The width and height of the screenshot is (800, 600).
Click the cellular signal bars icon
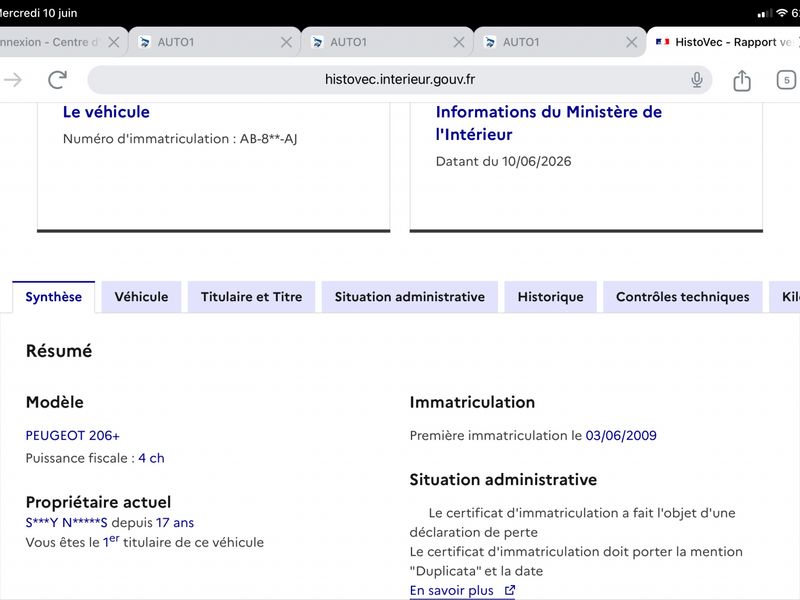click(765, 13)
